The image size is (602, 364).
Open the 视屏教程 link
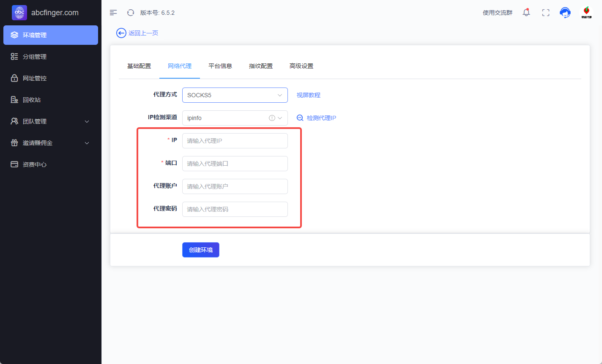tap(309, 95)
